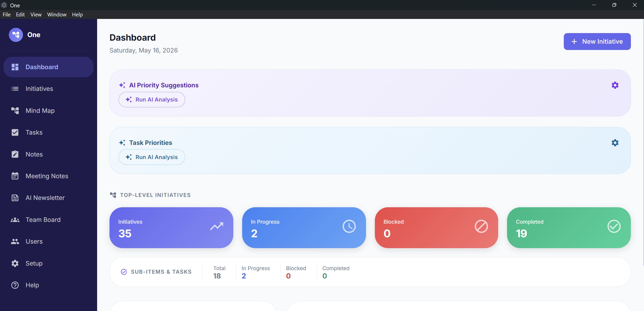Create a New Initiative
This screenshot has height=311, width=644.
click(597, 41)
